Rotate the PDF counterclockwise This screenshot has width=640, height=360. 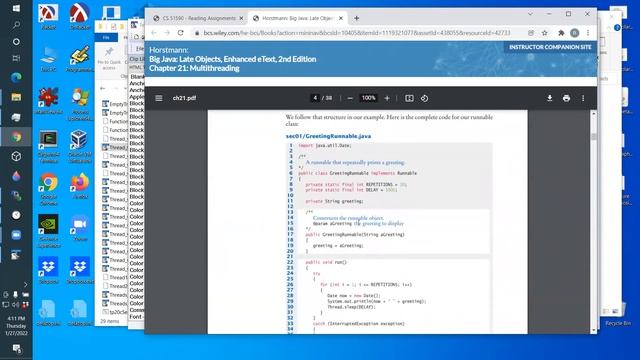coord(424,98)
